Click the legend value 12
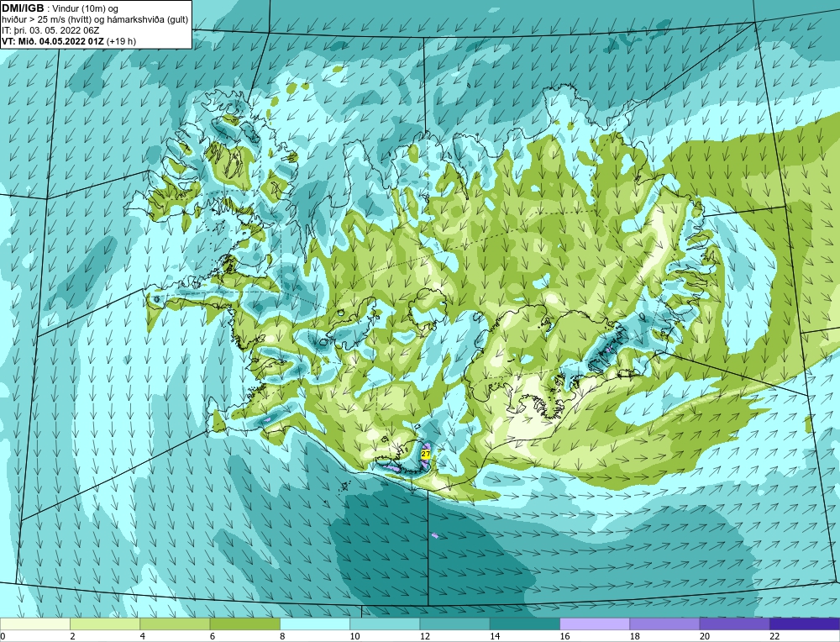This screenshot has height=642, width=840. [424, 636]
